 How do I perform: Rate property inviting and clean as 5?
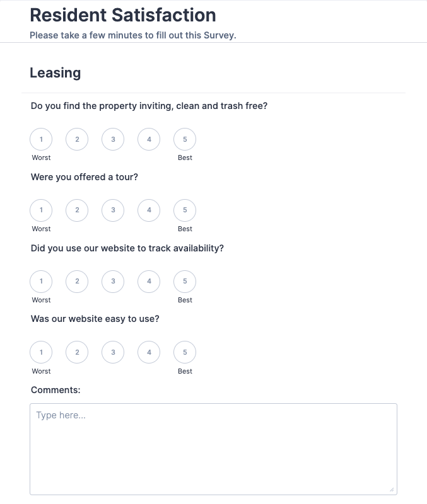[x=185, y=139]
